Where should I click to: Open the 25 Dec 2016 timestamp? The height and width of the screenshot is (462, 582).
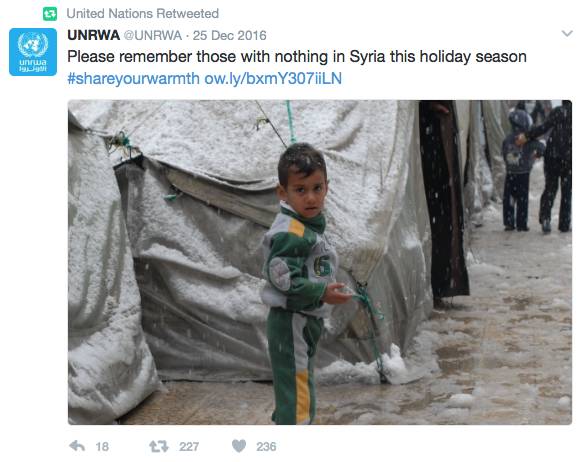point(230,36)
